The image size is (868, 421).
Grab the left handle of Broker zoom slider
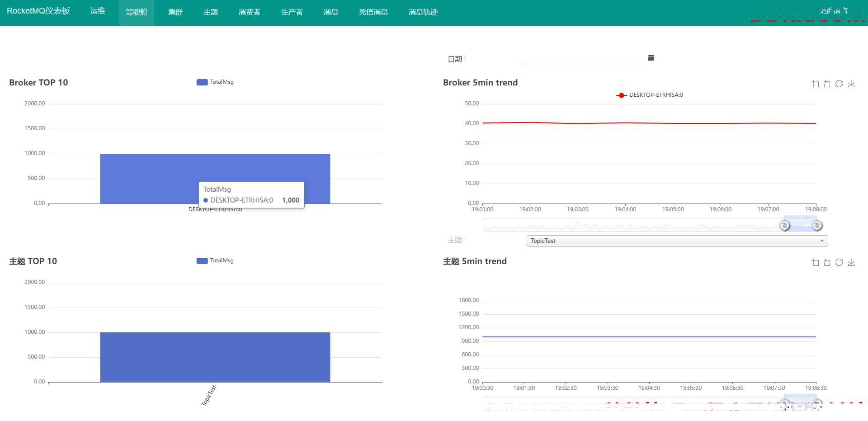pos(785,225)
